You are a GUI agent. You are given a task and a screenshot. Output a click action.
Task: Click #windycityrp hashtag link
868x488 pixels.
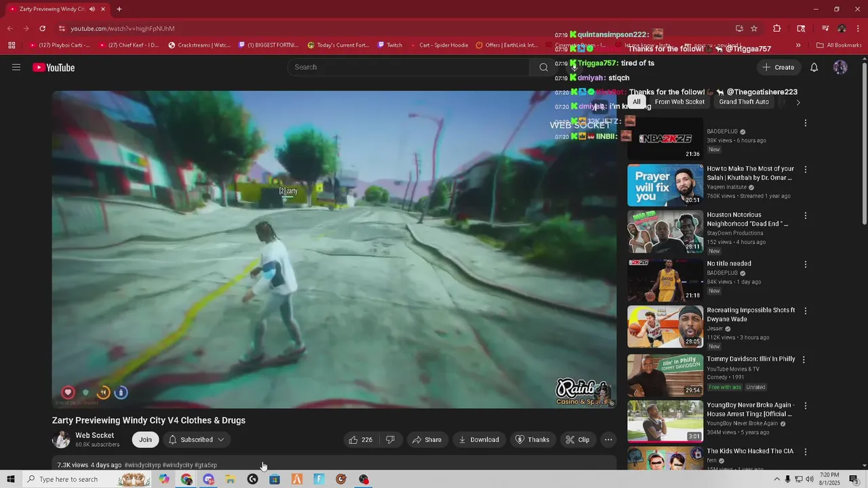(142, 466)
